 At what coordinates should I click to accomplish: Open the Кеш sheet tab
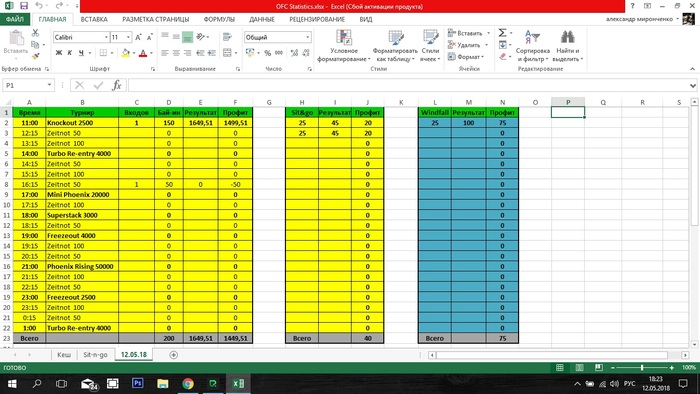coord(64,355)
